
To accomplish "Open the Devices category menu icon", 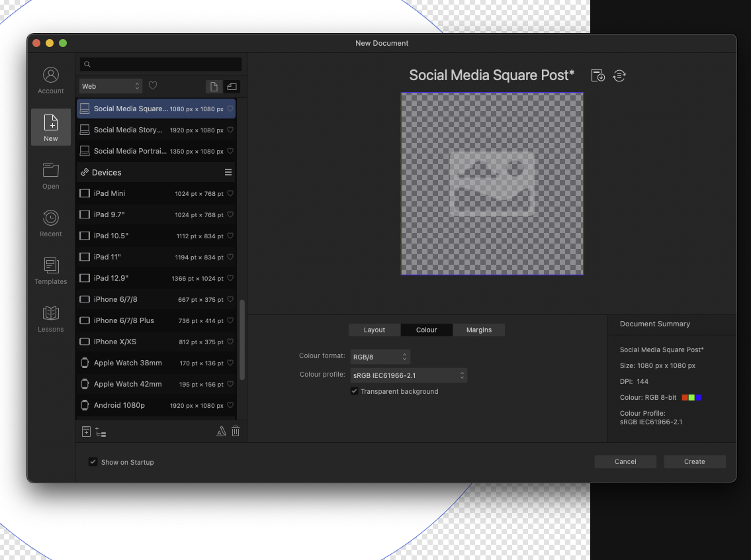I will coord(228,173).
